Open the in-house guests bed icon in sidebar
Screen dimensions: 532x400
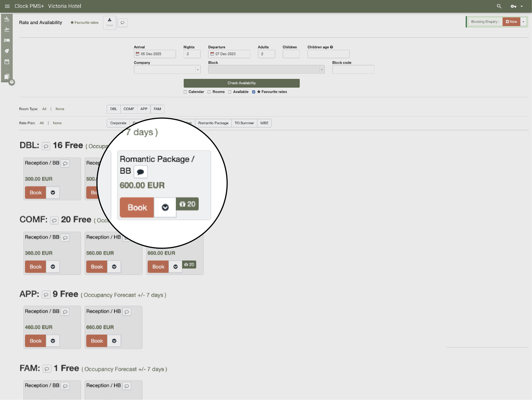(x=7, y=40)
